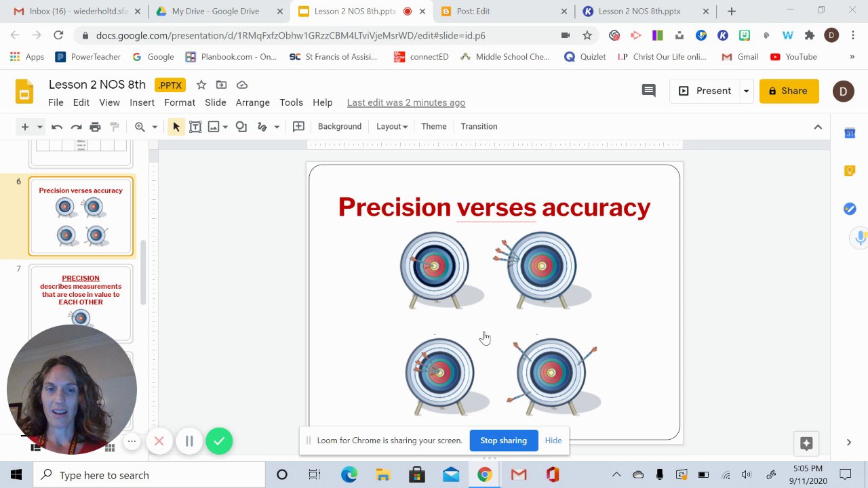868x488 pixels.
Task: Open the comment history icon
Action: 649,90
